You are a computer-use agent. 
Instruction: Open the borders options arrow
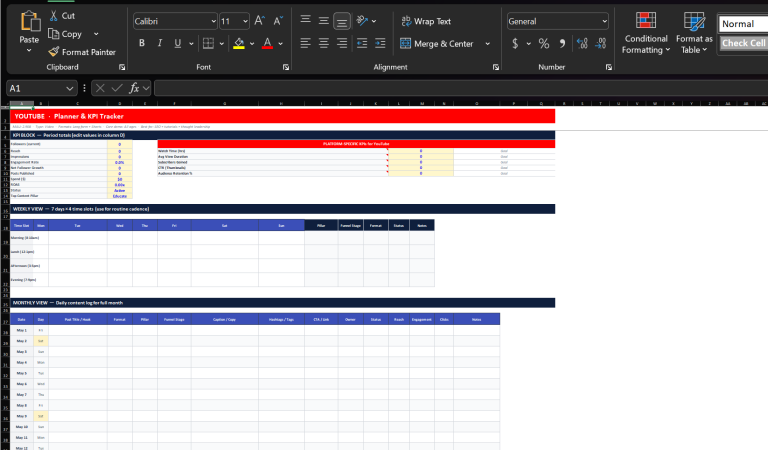pyautogui.click(x=221, y=44)
